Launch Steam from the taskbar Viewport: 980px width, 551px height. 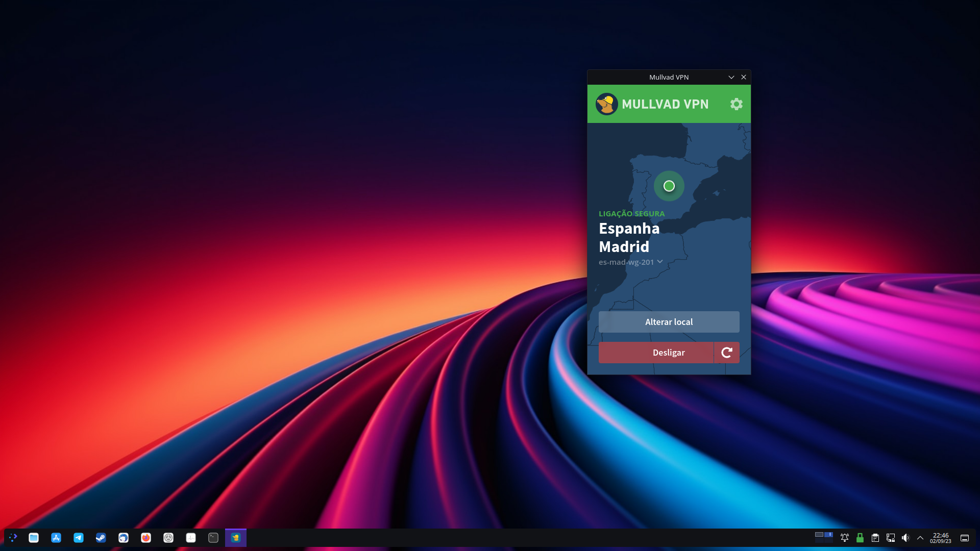click(101, 538)
